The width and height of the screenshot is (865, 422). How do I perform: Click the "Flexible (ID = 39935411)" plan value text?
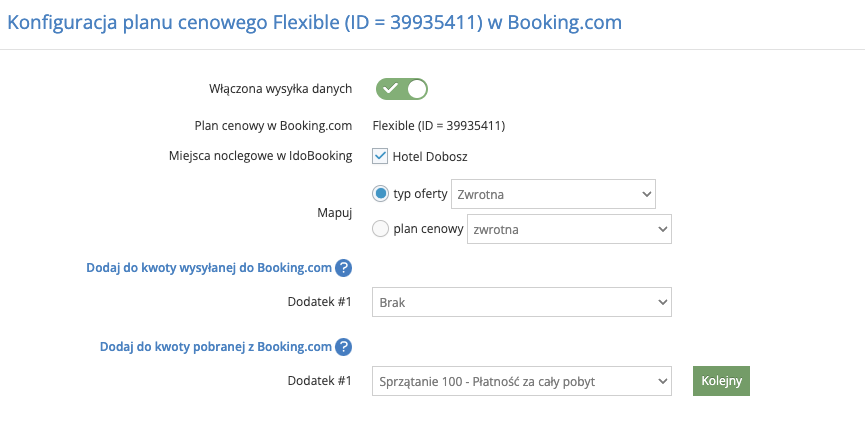tap(439, 126)
